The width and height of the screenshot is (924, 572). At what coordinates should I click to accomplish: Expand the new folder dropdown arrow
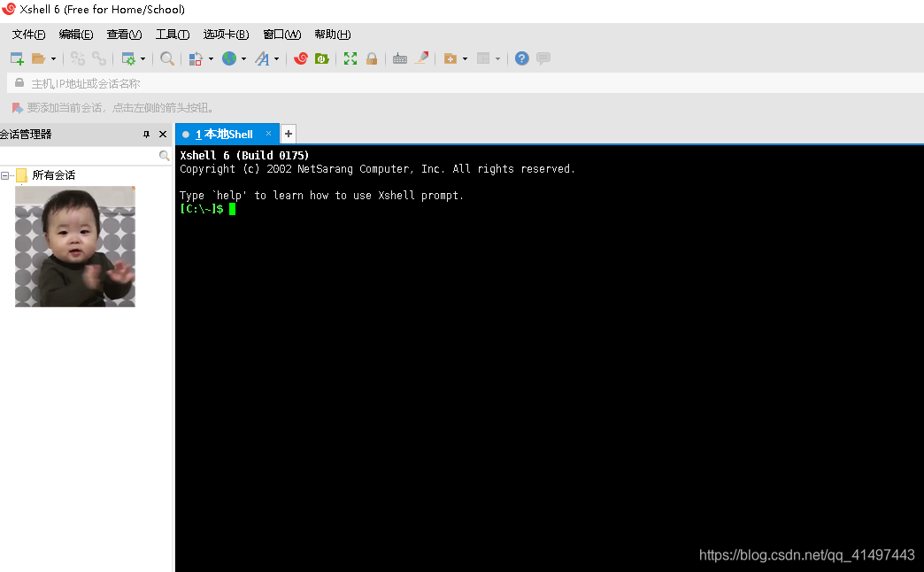pos(465,59)
